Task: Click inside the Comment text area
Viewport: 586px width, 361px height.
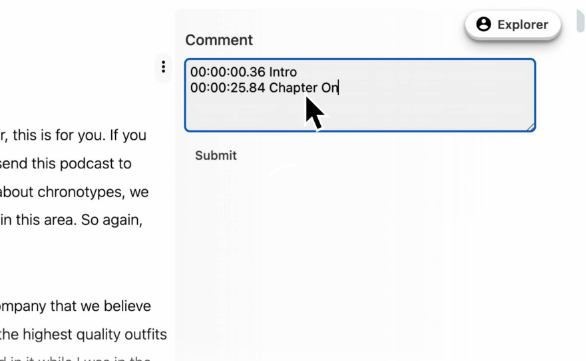Action: tap(360, 95)
